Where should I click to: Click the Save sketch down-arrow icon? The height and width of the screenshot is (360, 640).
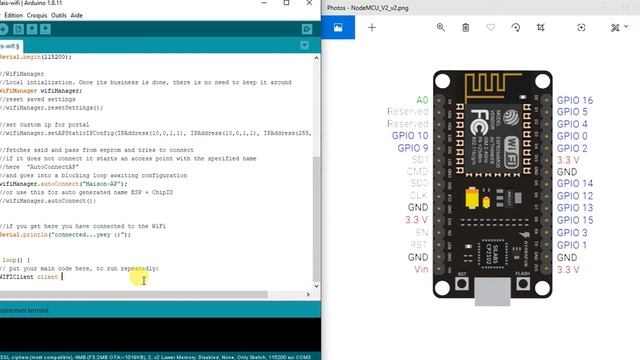[45, 29]
